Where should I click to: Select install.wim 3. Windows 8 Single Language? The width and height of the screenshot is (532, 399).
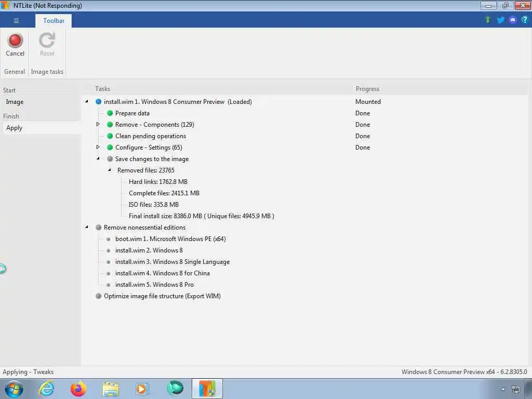172,262
